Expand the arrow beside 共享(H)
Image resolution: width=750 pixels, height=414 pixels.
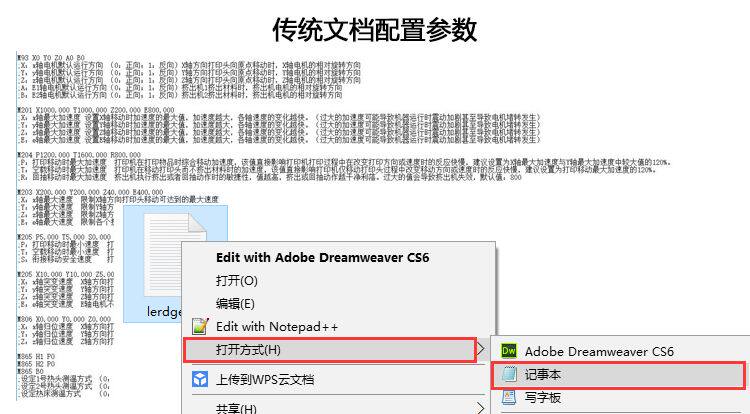pyautogui.click(x=480, y=408)
